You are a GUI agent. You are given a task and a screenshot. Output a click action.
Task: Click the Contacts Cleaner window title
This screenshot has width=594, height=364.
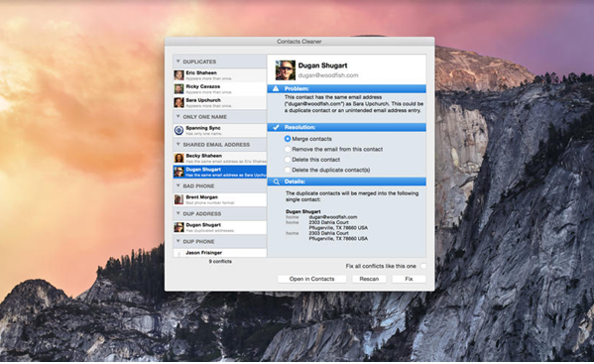pos(299,42)
